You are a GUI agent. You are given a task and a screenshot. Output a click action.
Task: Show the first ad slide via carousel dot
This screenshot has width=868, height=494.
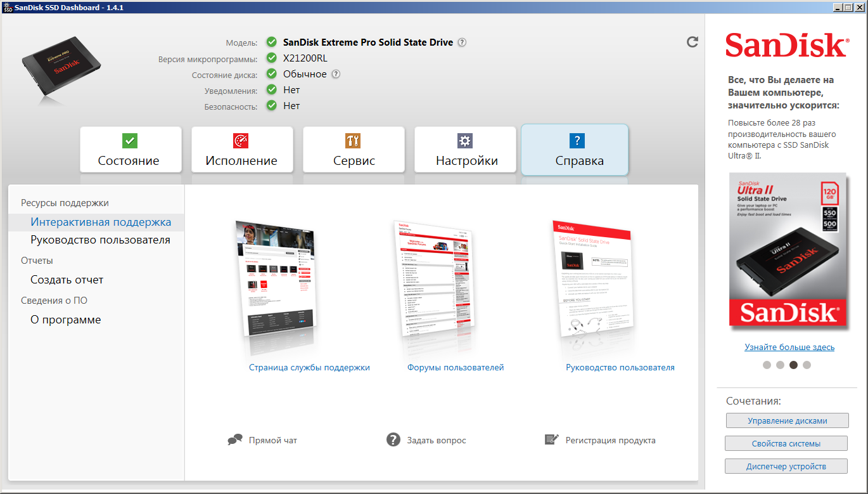[x=767, y=365]
